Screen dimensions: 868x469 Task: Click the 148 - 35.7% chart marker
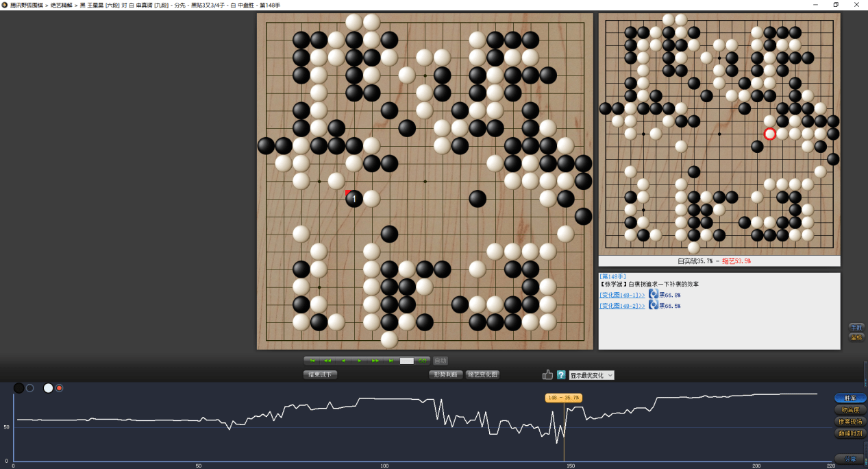[x=563, y=398]
